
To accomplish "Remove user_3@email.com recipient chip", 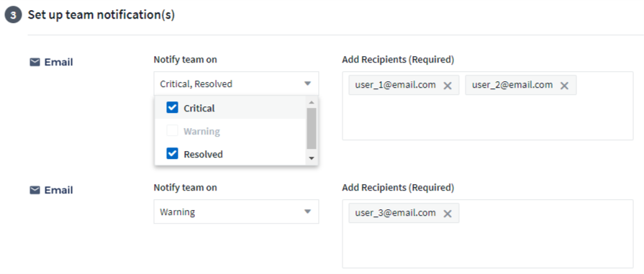I will pyautogui.click(x=448, y=214).
